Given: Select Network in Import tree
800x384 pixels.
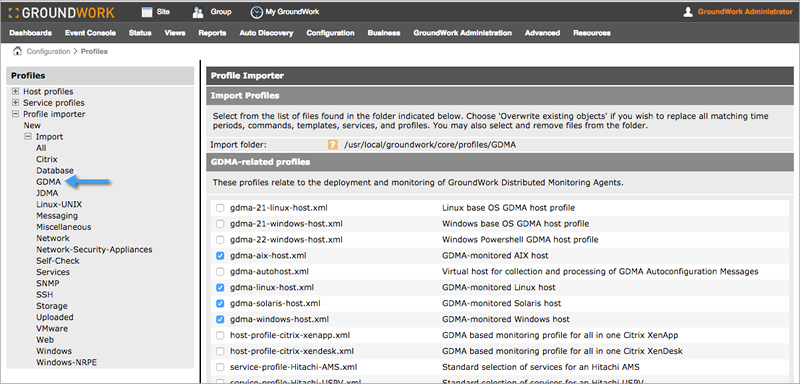Looking at the screenshot, I should pyautogui.click(x=53, y=238).
